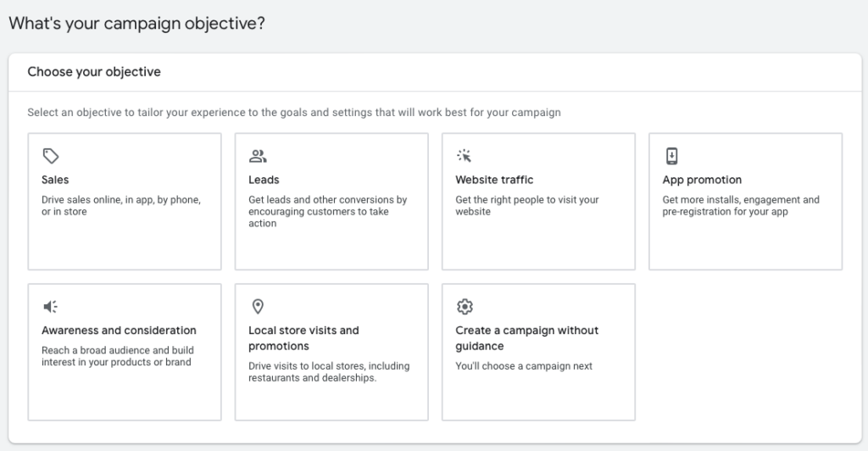Select the Sales objective title

(x=55, y=180)
